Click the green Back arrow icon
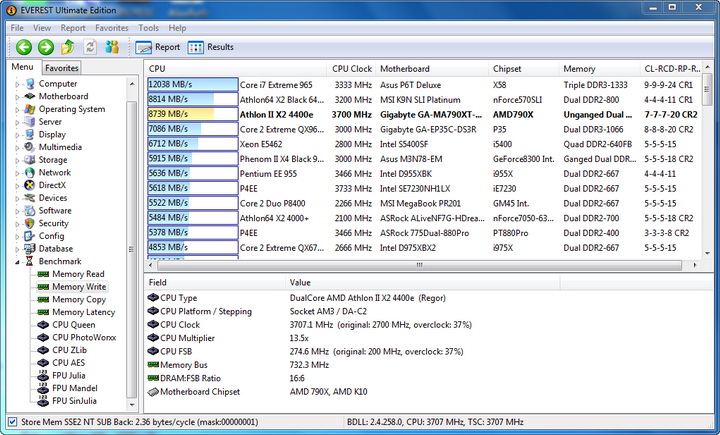 point(24,47)
